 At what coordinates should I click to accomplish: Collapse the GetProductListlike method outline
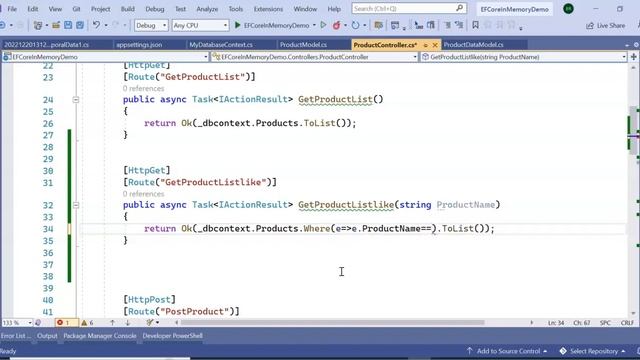point(76,205)
